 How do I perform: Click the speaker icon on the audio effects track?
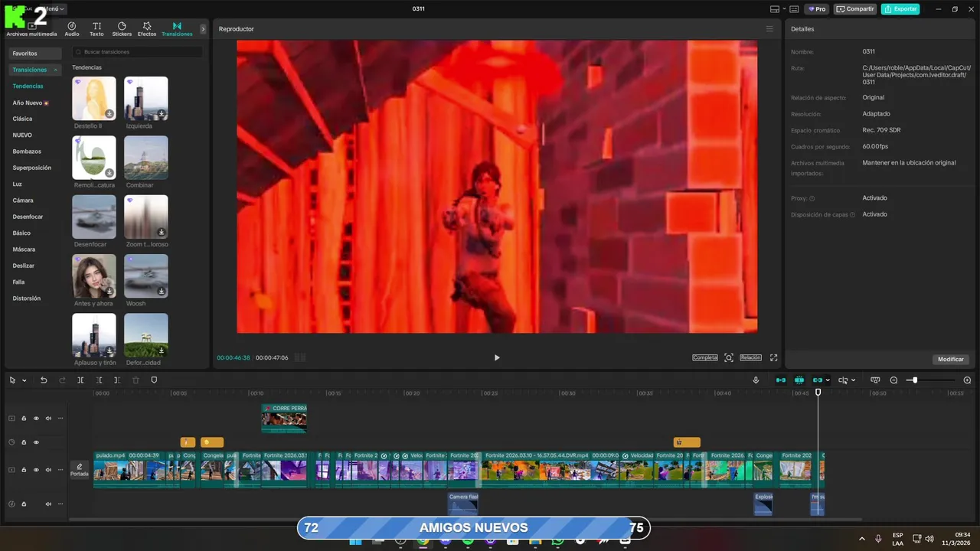click(48, 504)
